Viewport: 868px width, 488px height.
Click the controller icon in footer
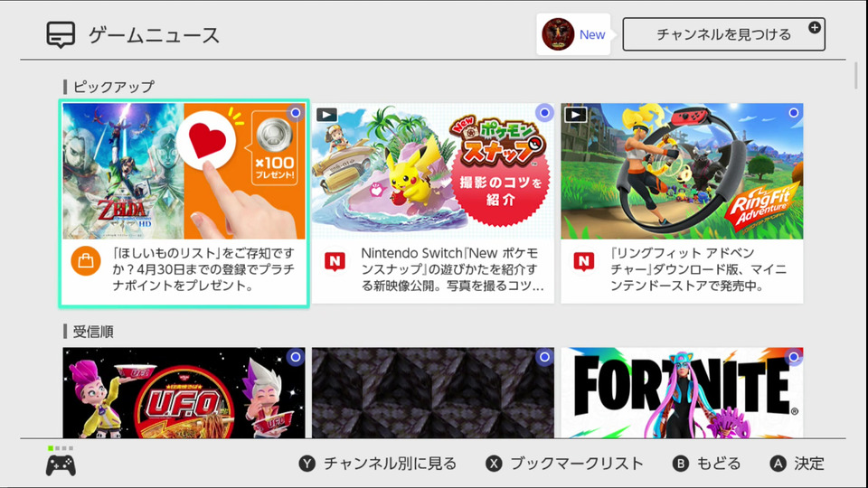pos(61,465)
